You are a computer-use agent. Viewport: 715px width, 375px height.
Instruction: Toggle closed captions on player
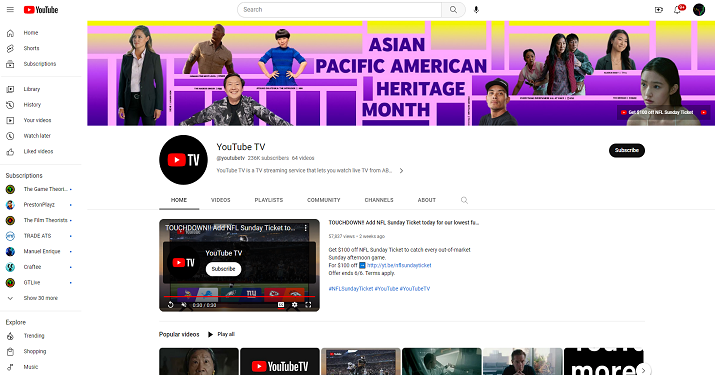pyautogui.click(x=281, y=305)
